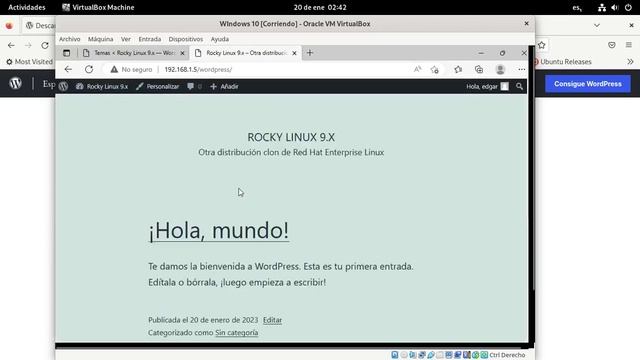Open the VirtualBox Machine app menu in top bar
The width and height of the screenshot is (640, 360).
(x=98, y=7)
